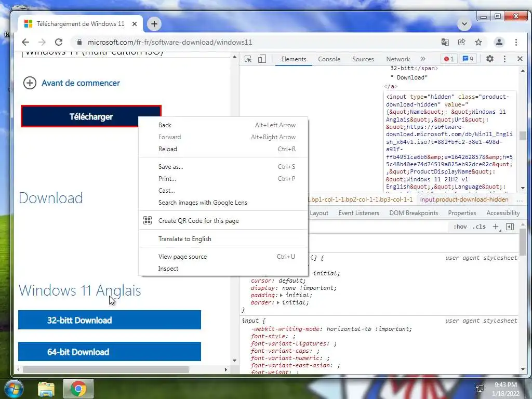532x399 pixels.
Task: Open the Accessibility tab
Action: [503, 212]
